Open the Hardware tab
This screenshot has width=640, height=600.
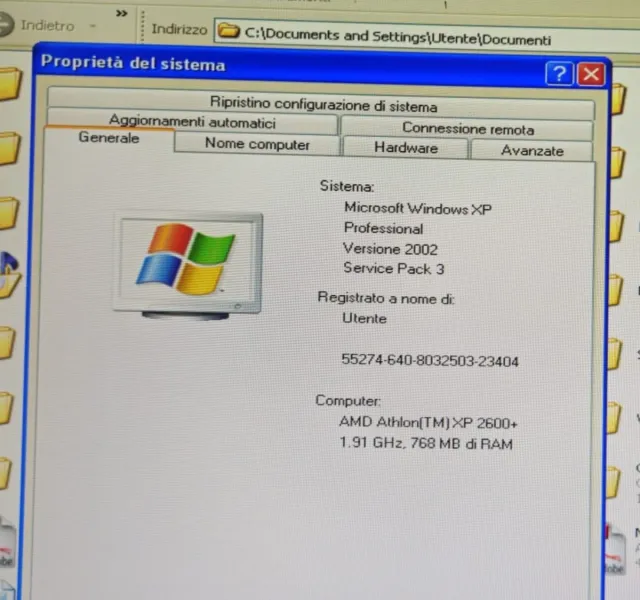(405, 148)
